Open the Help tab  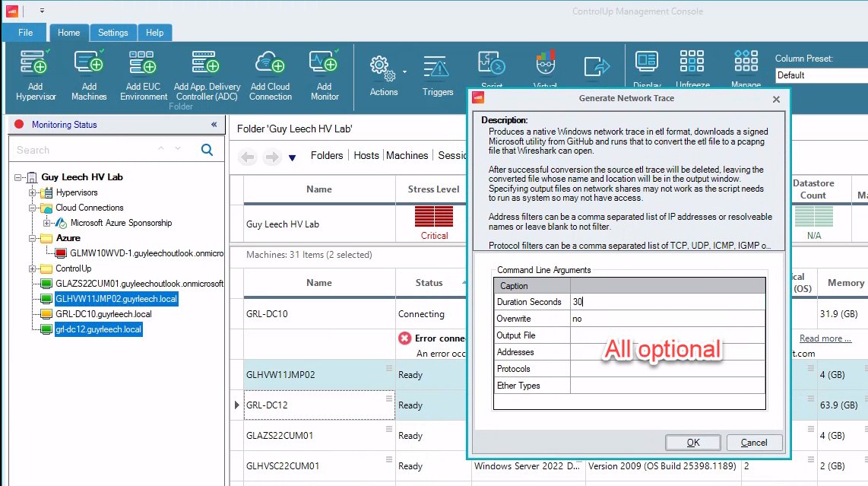(154, 33)
